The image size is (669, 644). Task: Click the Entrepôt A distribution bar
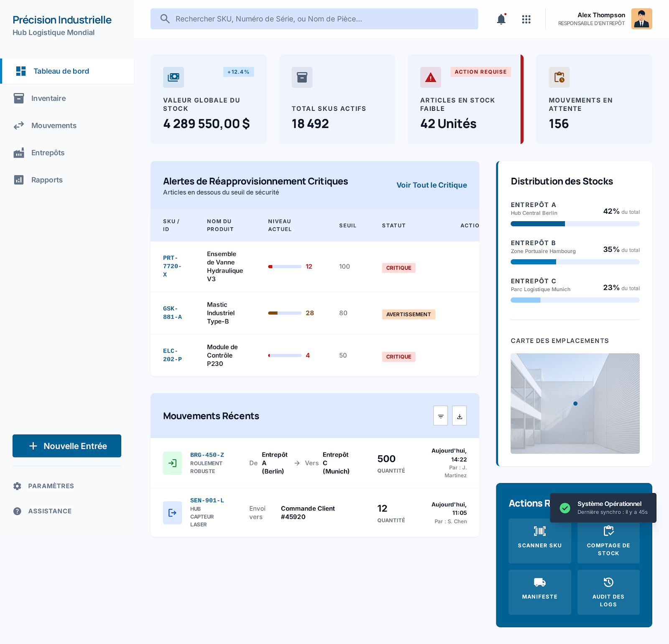point(575,224)
